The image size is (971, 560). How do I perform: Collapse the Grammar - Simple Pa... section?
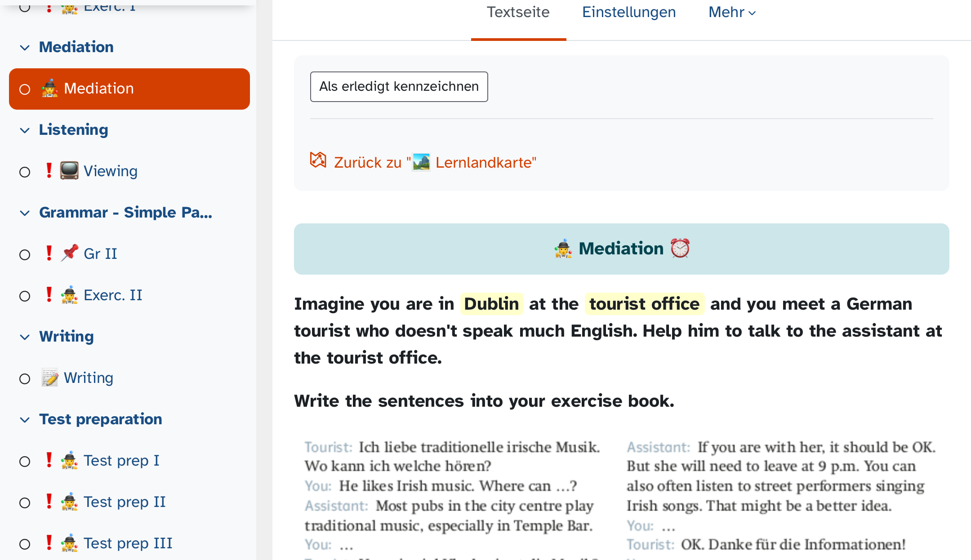tap(25, 213)
